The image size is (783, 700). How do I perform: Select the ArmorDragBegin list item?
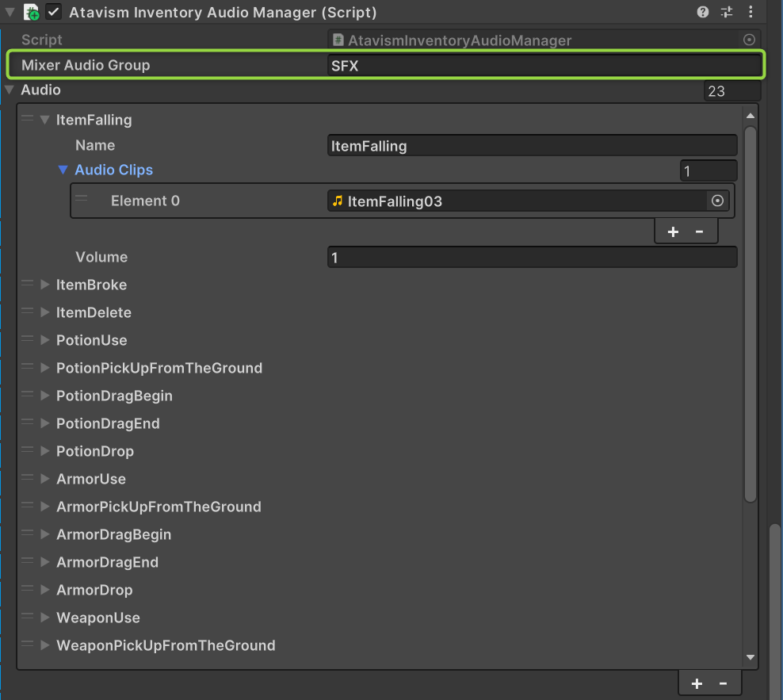pos(113,534)
